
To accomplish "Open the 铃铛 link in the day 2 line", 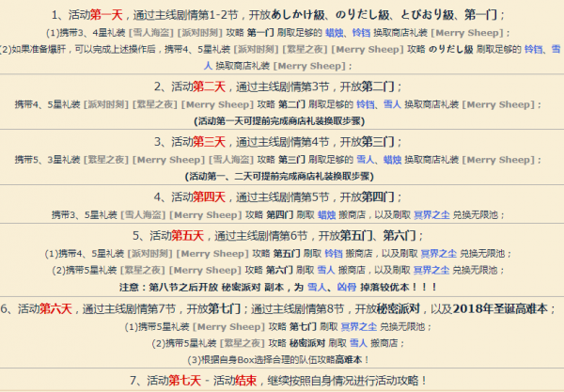I will tap(366, 104).
